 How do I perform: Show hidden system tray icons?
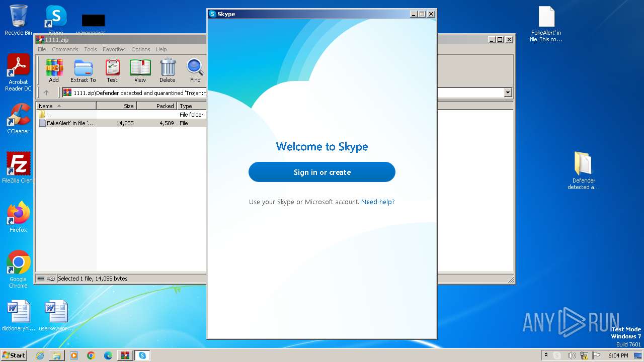[x=546, y=355]
